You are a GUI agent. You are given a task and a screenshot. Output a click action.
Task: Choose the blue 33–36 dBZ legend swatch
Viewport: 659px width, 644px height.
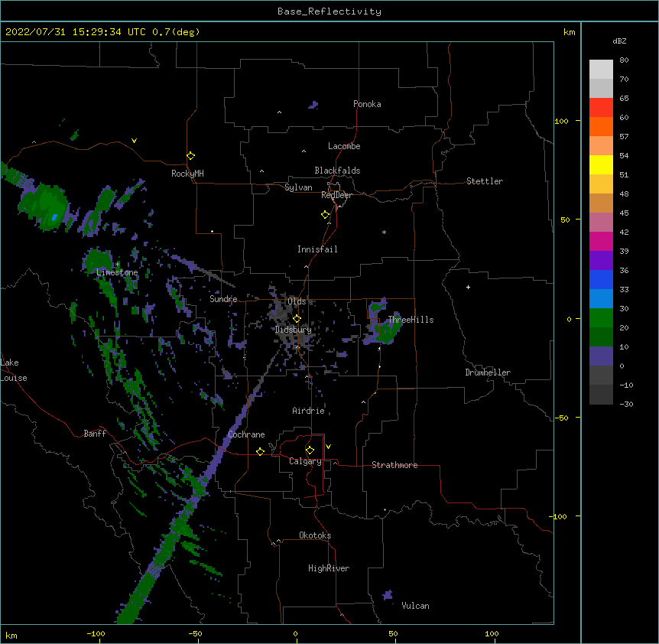point(601,279)
